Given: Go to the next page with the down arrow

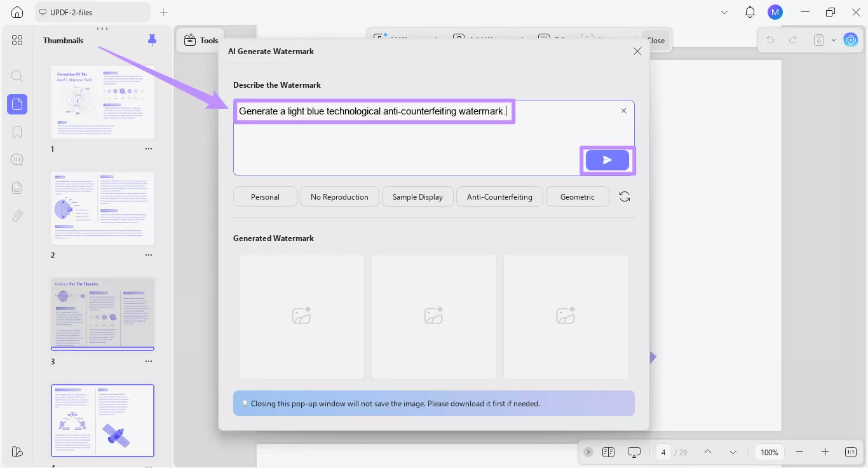Looking at the screenshot, I should click(x=733, y=452).
